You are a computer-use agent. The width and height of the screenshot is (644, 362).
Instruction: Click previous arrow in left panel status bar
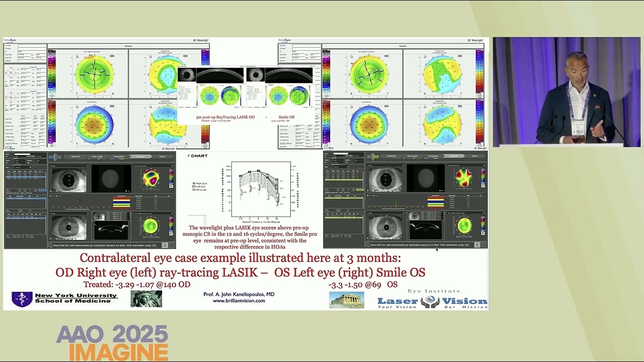(x=165, y=245)
